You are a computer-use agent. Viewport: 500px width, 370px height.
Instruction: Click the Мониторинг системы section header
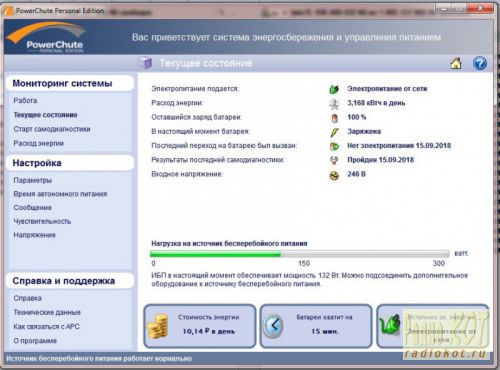point(70,83)
